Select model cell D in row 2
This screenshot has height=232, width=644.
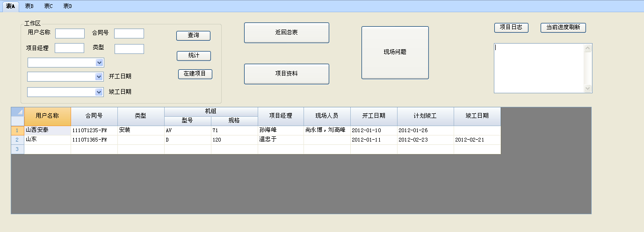tap(188, 140)
